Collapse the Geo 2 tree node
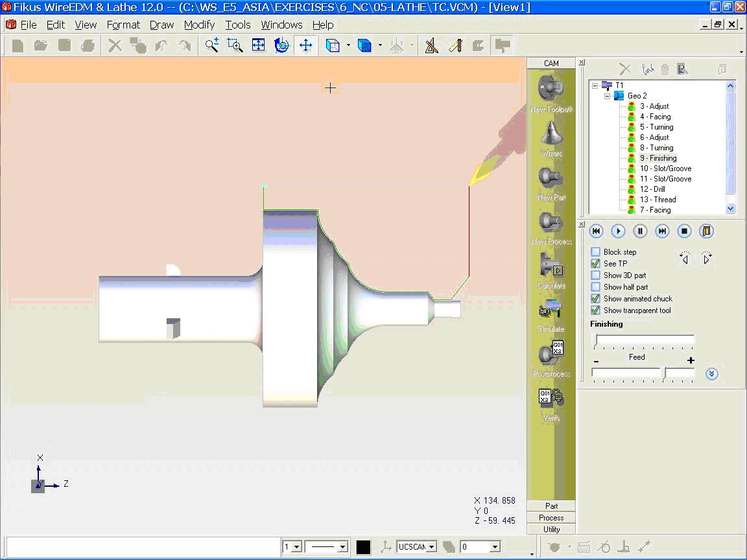The height and width of the screenshot is (560, 747). 608,96
